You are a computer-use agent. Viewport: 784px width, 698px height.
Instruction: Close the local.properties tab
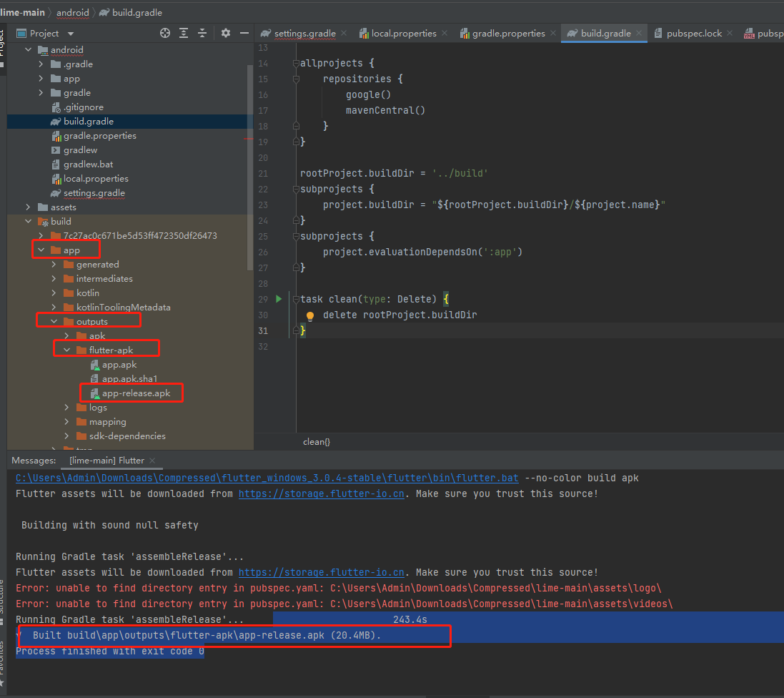click(x=445, y=33)
